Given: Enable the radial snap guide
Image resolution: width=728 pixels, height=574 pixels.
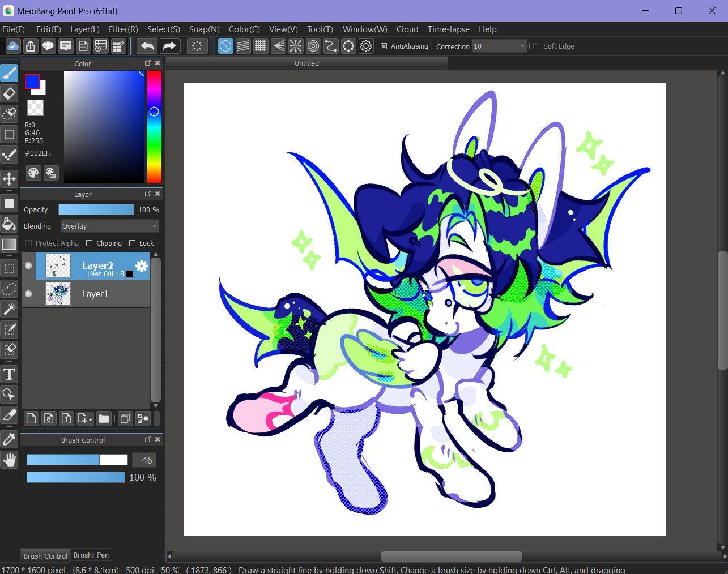Looking at the screenshot, I should click(296, 46).
